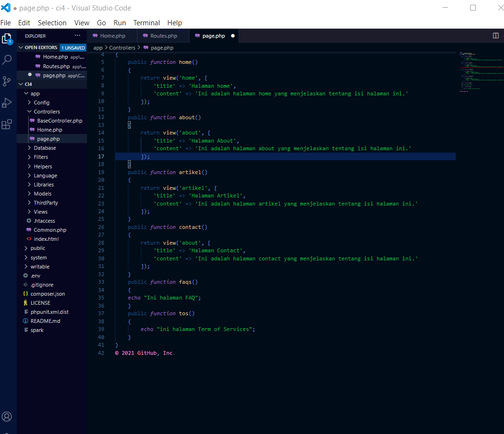Open the Terminal menu
Screen dimensions: 504x434
146,22
